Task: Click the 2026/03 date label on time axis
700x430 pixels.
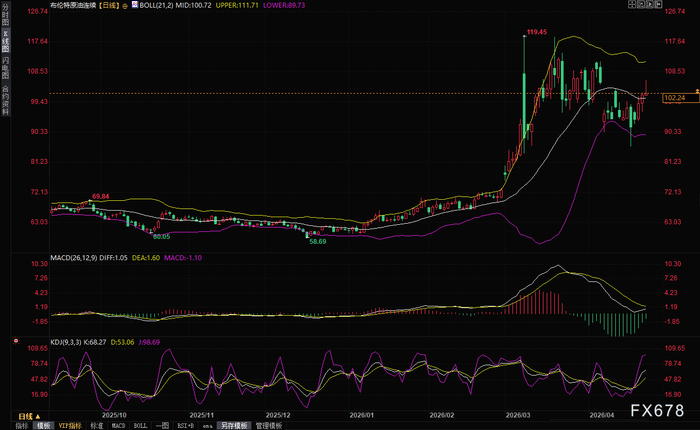Action: (518, 415)
